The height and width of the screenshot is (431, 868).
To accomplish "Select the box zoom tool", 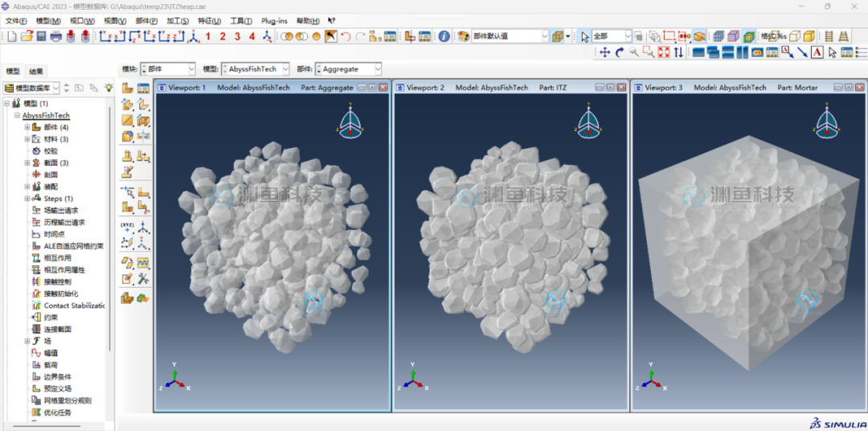I will click(x=649, y=52).
